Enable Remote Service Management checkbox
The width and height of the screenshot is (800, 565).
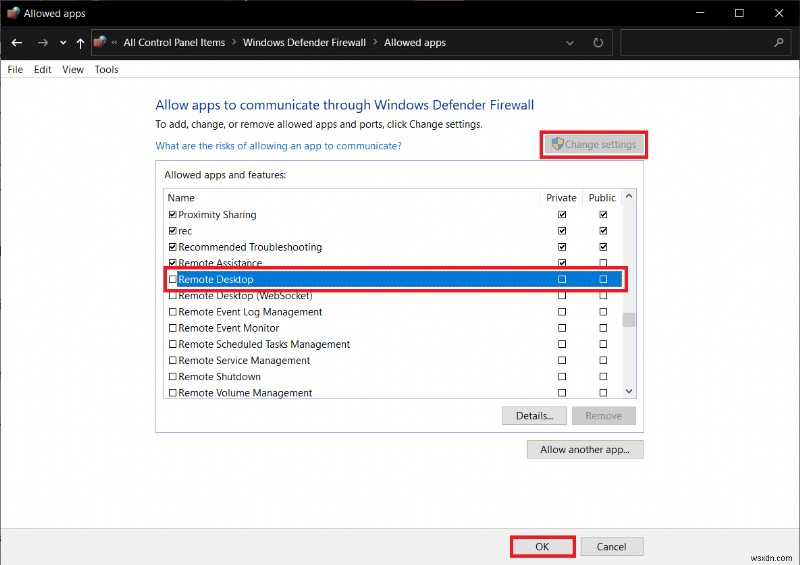(172, 360)
